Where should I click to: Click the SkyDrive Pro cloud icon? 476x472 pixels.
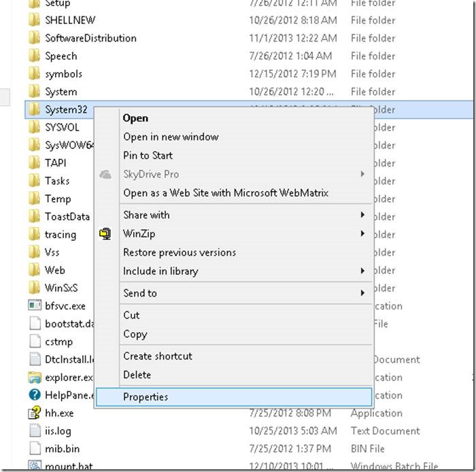point(105,175)
